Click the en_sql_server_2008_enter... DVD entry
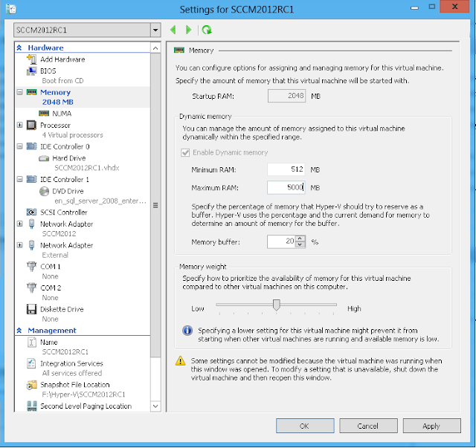The width and height of the screenshot is (476, 448). pos(100,201)
